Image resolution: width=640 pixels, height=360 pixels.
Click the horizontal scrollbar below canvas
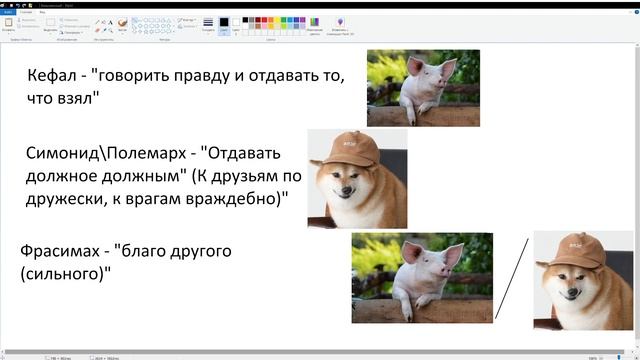[x=314, y=351]
